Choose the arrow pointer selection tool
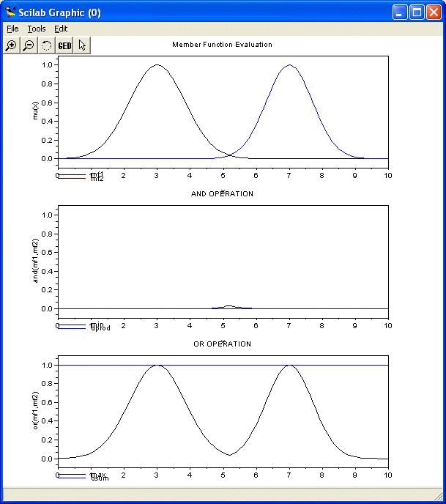Viewport: 446px width, 504px height. pyautogui.click(x=82, y=45)
